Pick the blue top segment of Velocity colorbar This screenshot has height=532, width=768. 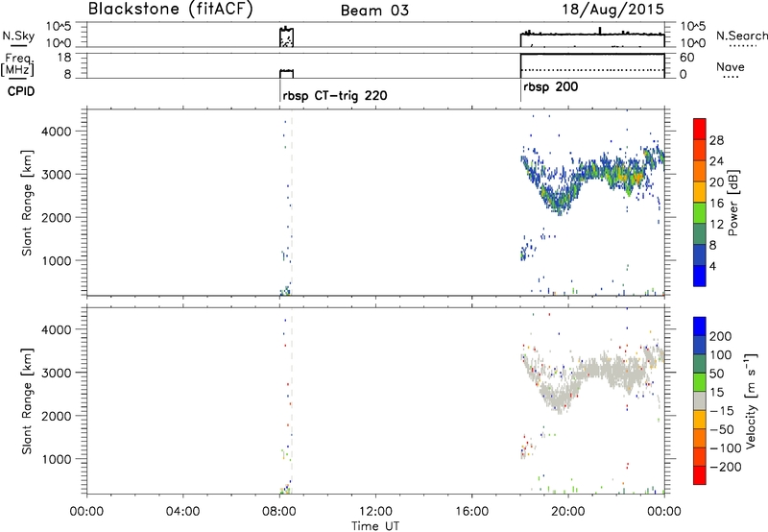coord(700,326)
